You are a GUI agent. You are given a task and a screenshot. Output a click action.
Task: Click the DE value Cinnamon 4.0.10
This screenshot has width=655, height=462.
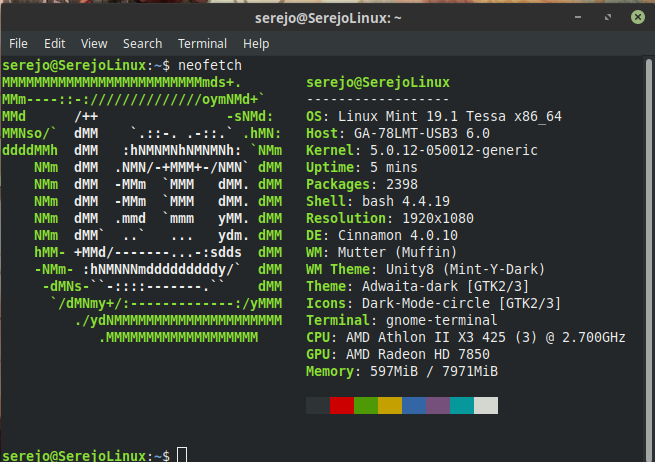[x=398, y=236]
